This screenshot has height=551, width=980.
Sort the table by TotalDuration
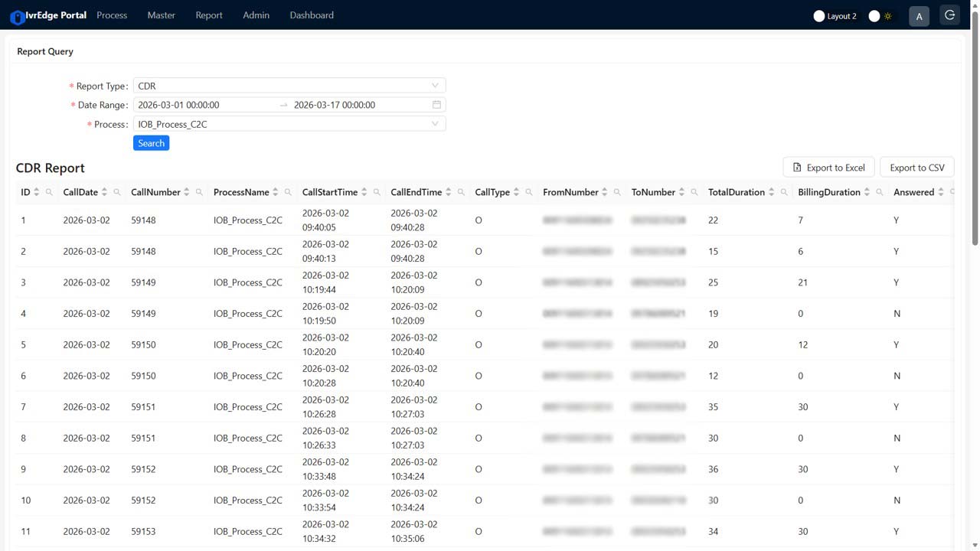click(x=771, y=193)
